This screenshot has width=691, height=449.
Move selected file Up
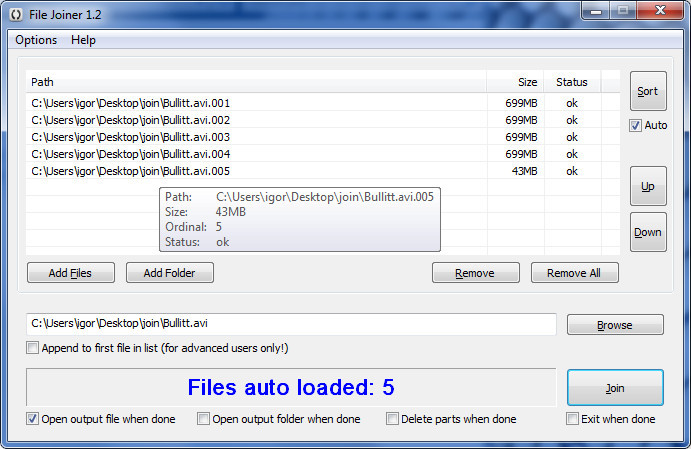(x=648, y=186)
